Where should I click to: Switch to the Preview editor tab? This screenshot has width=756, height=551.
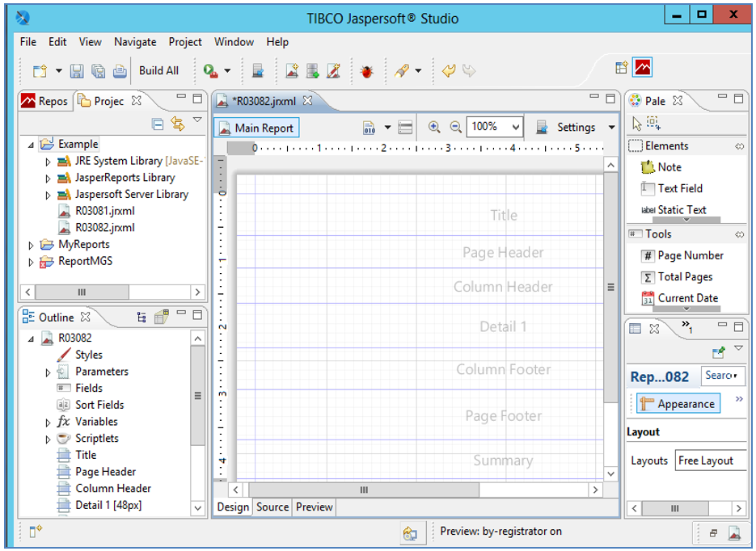click(315, 507)
